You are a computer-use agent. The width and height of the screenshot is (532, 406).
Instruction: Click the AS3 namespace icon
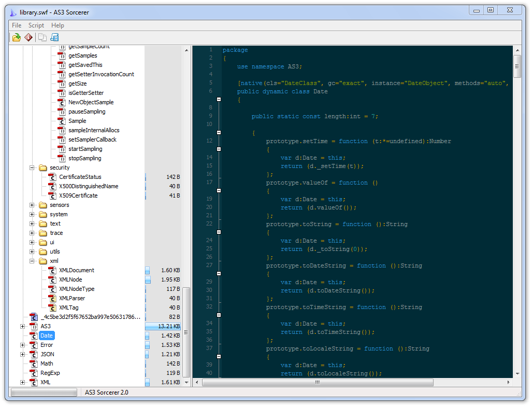34,326
